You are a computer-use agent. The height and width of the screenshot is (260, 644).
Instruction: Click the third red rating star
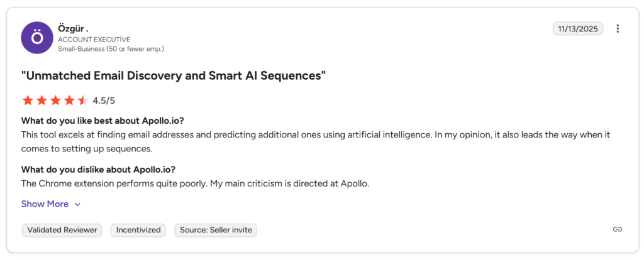(55, 100)
